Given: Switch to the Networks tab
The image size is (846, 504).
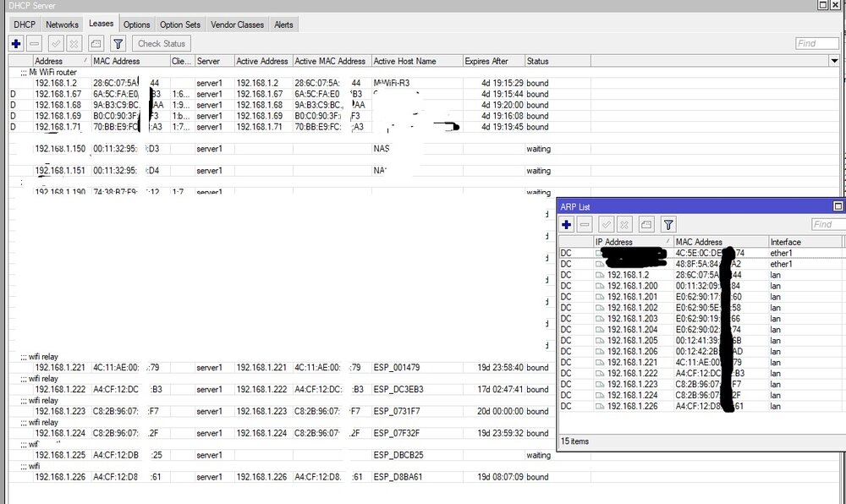Looking at the screenshot, I should 62,25.
